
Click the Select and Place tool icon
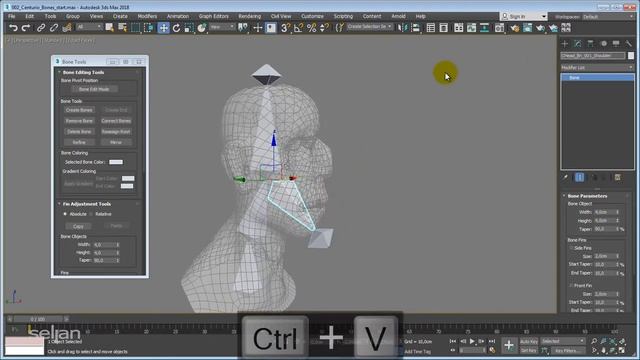(202, 28)
